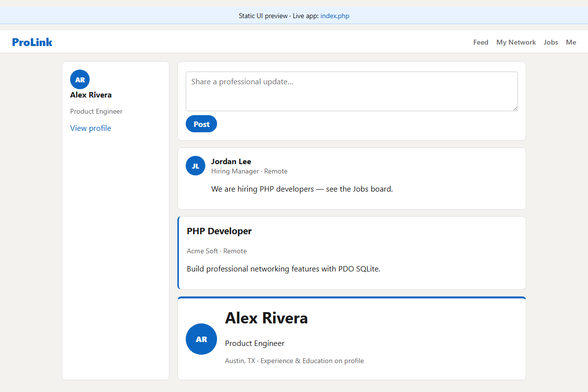Go to the ProLink home logo
Screen dimensions: 588x392
point(32,42)
